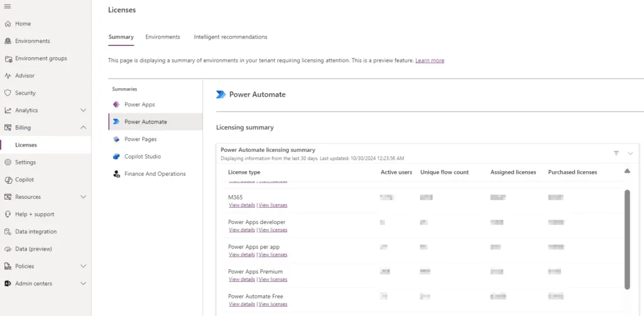Collapse the Billing section chevron
Viewport: 644px width, 316px height.
(84, 127)
